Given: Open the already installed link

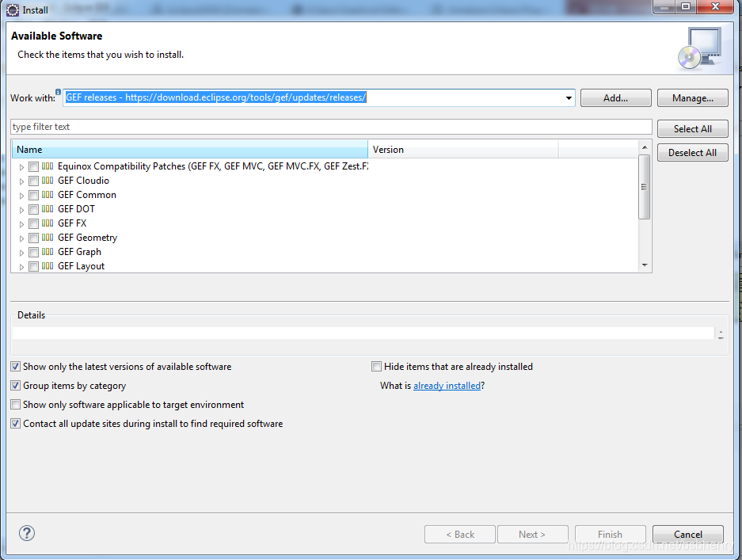Looking at the screenshot, I should pyautogui.click(x=447, y=386).
